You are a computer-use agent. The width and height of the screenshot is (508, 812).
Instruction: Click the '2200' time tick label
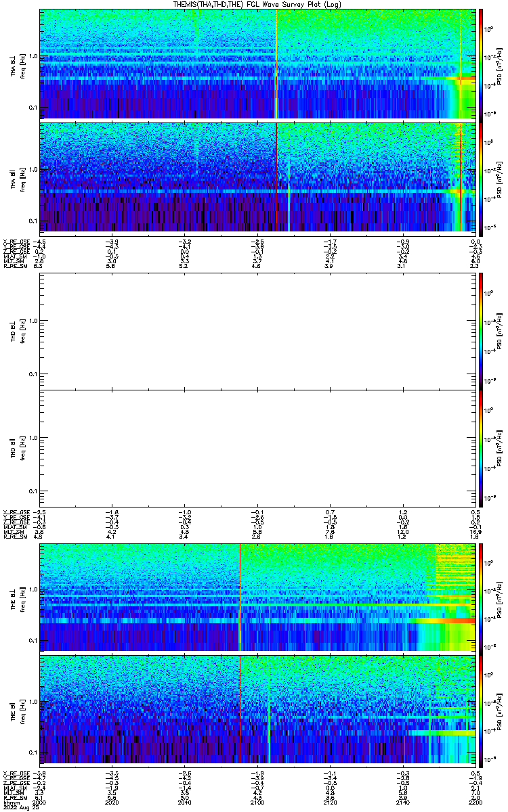[x=475, y=802]
